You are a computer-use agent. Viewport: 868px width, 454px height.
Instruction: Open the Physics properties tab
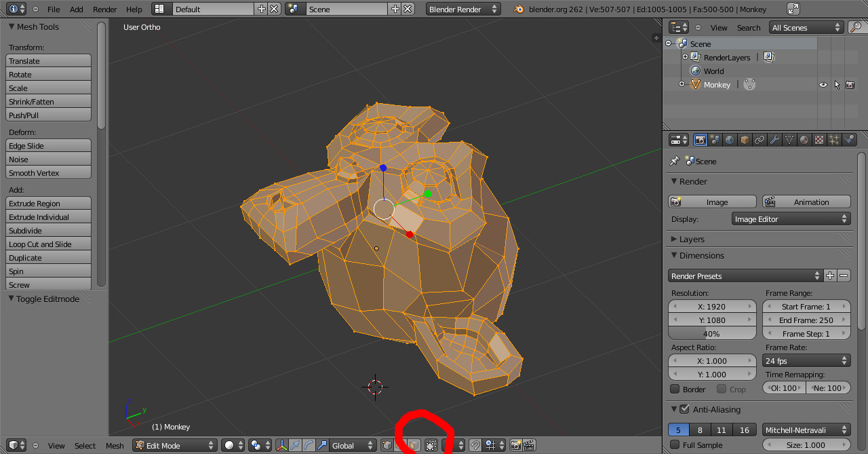click(850, 140)
